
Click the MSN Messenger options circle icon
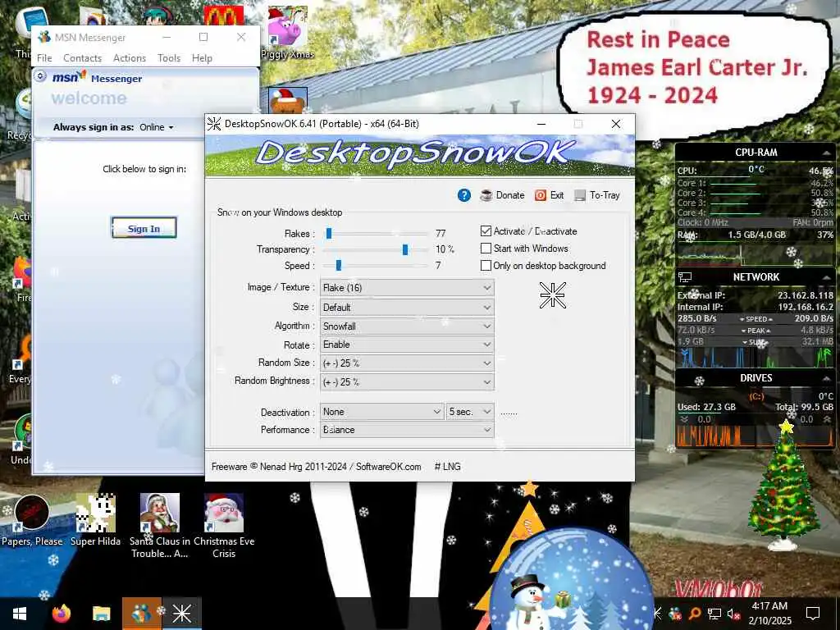coord(41,76)
